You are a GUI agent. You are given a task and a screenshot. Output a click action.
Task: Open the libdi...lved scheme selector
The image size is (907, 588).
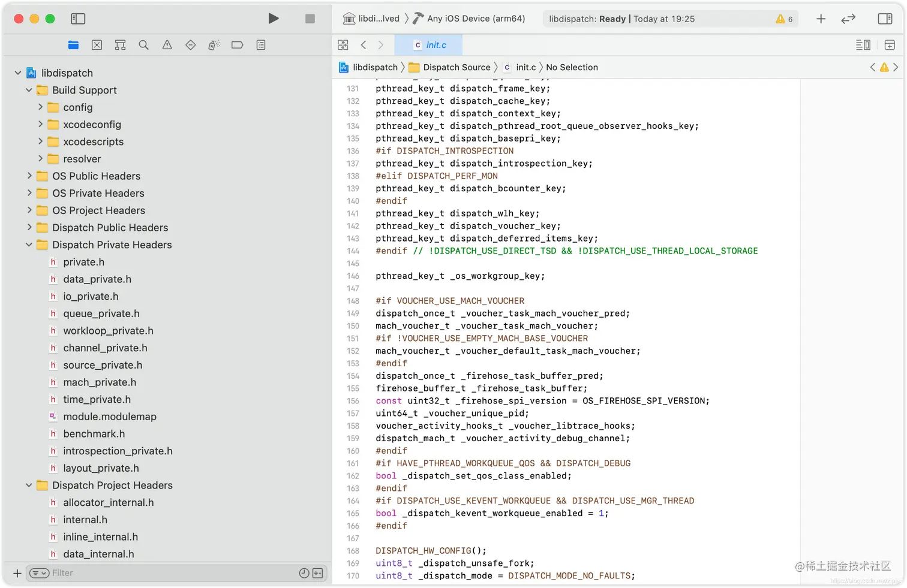tap(371, 19)
